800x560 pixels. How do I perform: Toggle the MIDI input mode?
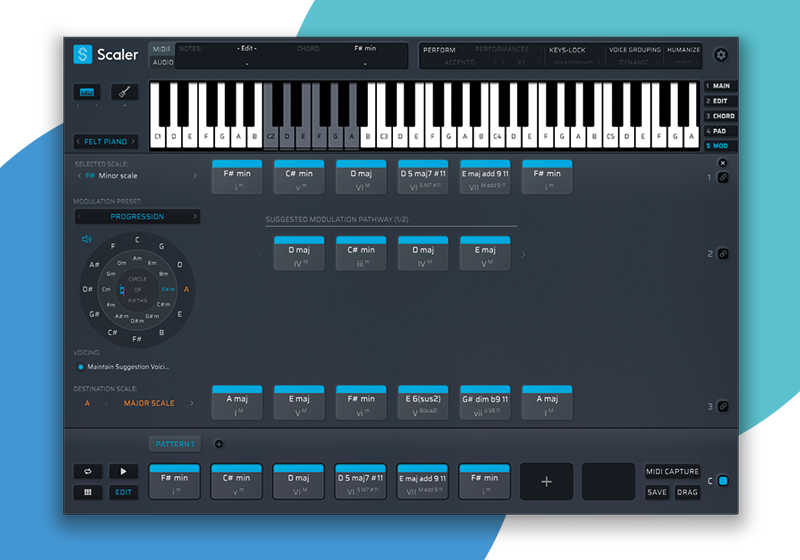tap(161, 49)
